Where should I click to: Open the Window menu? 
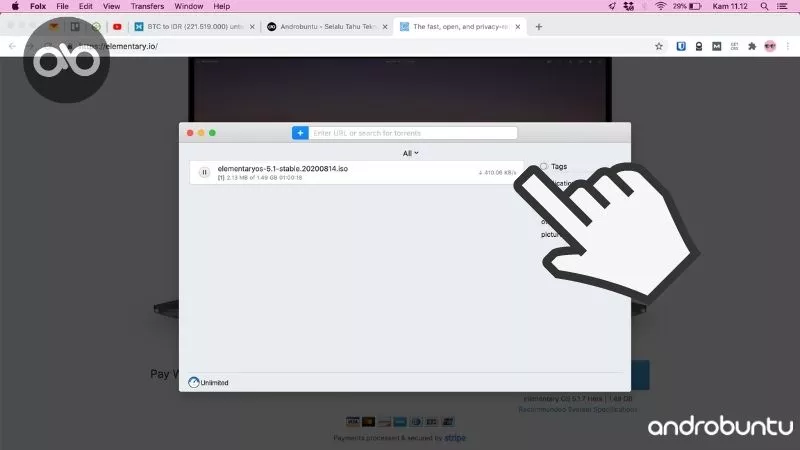click(189, 6)
